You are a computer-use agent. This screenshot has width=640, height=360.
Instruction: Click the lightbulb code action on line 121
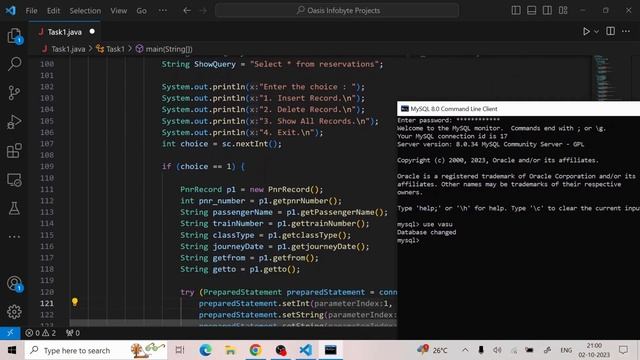click(x=75, y=302)
